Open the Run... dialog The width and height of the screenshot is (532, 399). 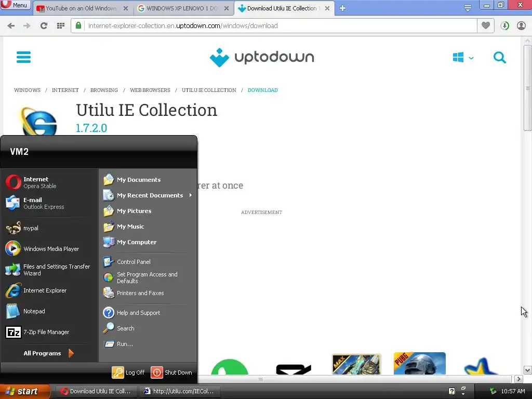pos(148,344)
